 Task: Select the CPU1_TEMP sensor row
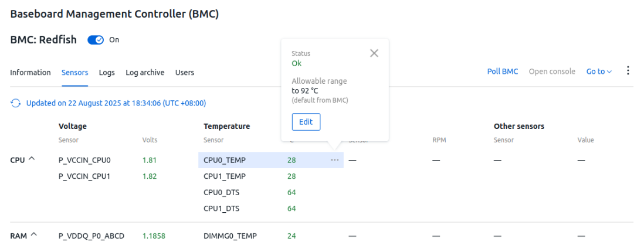pyautogui.click(x=270, y=176)
